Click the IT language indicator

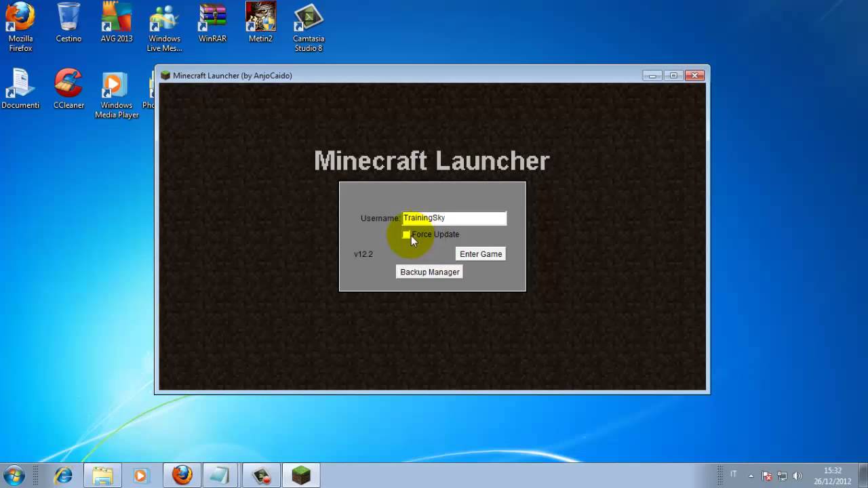(733, 474)
